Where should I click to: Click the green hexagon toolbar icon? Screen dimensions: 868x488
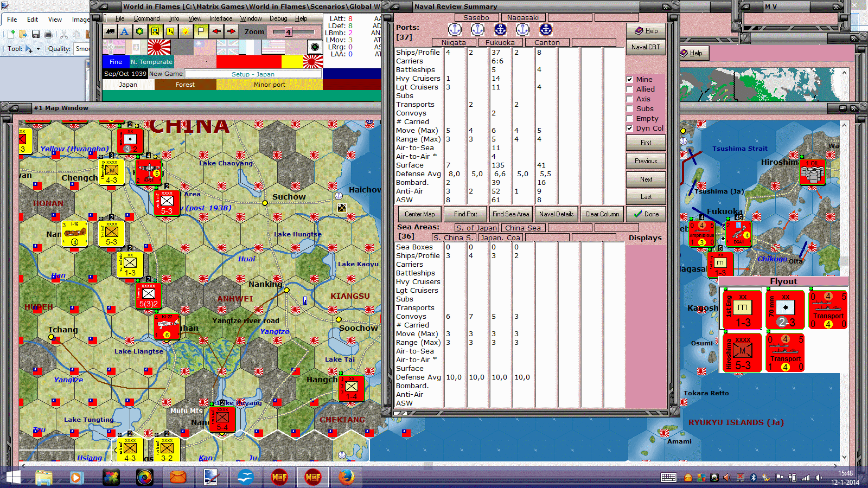click(x=139, y=31)
